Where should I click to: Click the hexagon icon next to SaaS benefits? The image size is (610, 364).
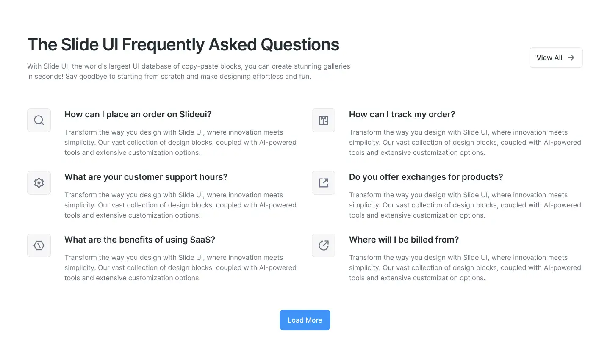tap(39, 245)
